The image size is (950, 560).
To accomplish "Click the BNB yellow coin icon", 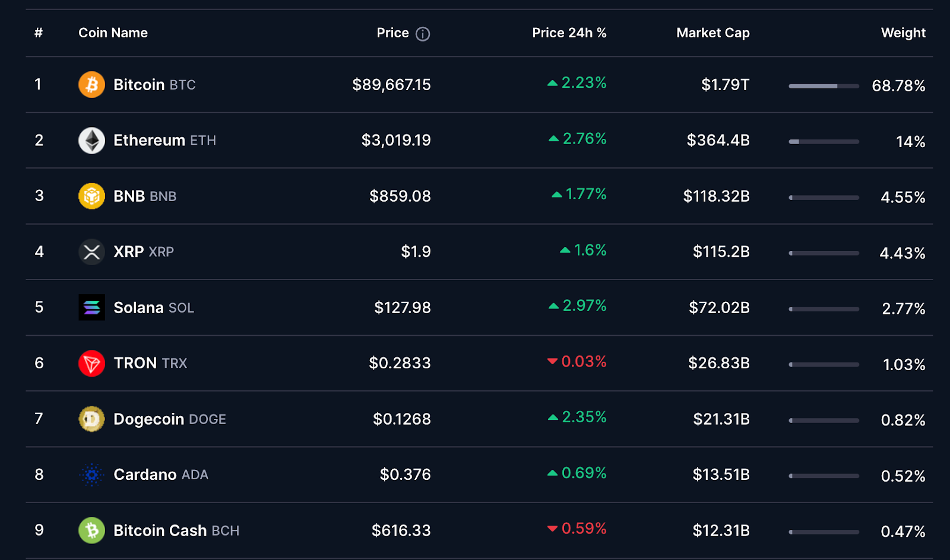I will [91, 196].
